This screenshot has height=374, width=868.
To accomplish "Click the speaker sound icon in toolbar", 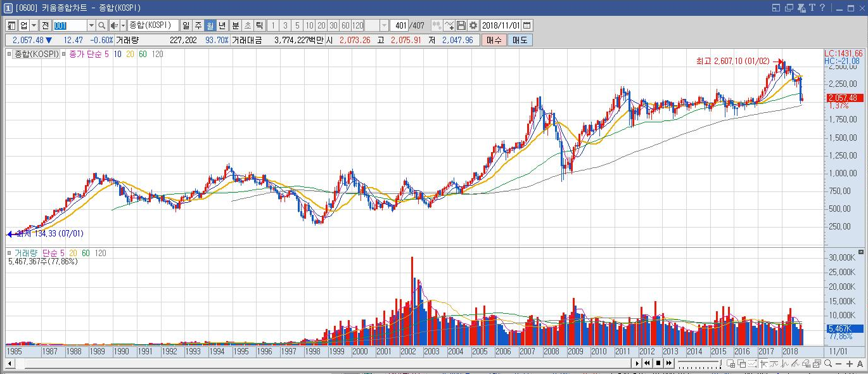I will (x=113, y=25).
